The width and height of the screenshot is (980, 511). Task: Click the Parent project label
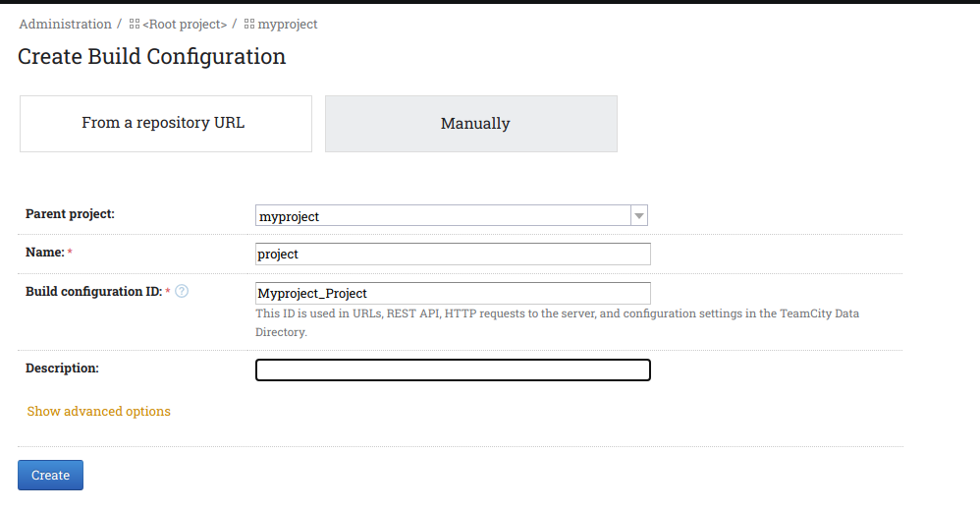click(70, 214)
